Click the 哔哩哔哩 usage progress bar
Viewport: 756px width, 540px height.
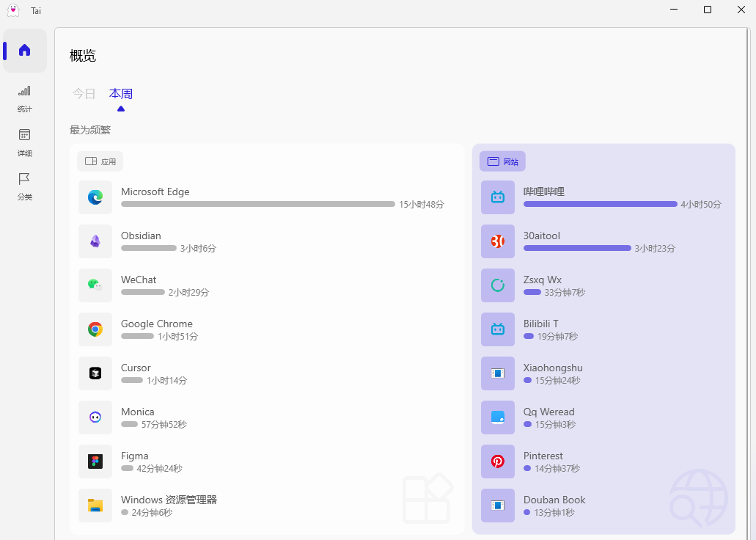(600, 204)
